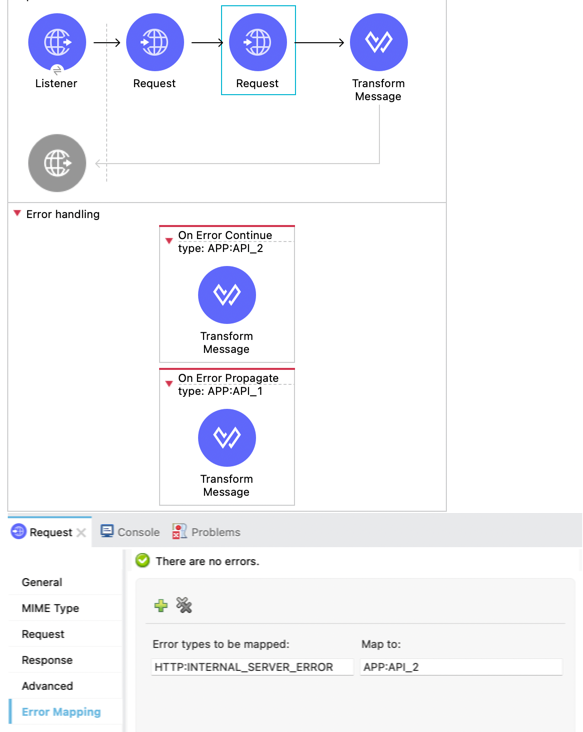
Task: Collapse the On Error Propagate scope
Action: [x=169, y=384]
